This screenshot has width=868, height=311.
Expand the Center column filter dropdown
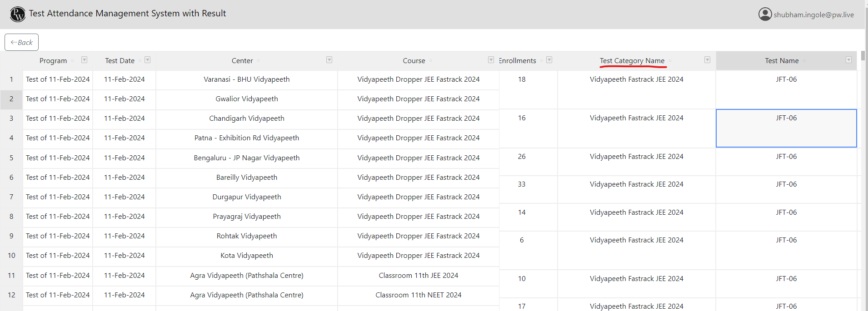[329, 60]
